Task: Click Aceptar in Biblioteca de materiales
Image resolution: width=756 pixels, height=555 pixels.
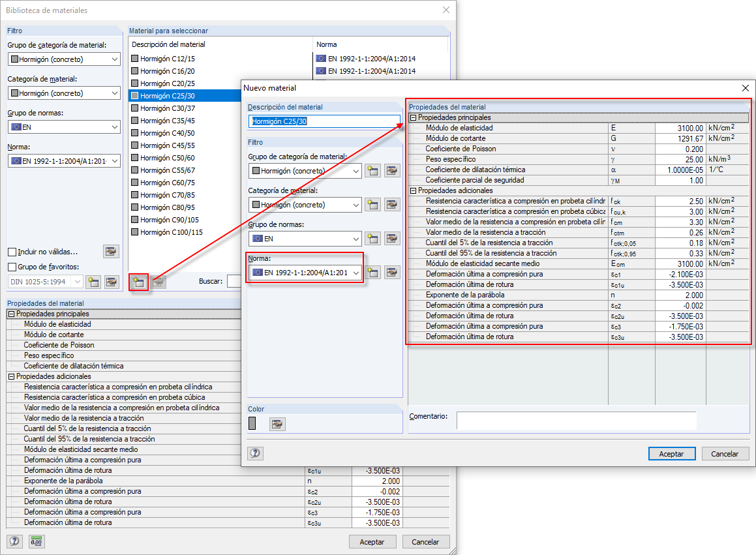Action: 372,542
